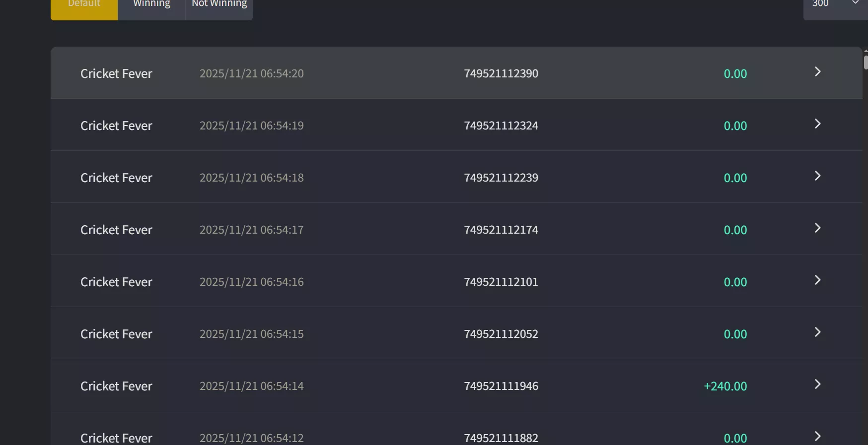Expand the 749521112052 row chevron
Image resolution: width=868 pixels, height=445 pixels.
tap(817, 332)
